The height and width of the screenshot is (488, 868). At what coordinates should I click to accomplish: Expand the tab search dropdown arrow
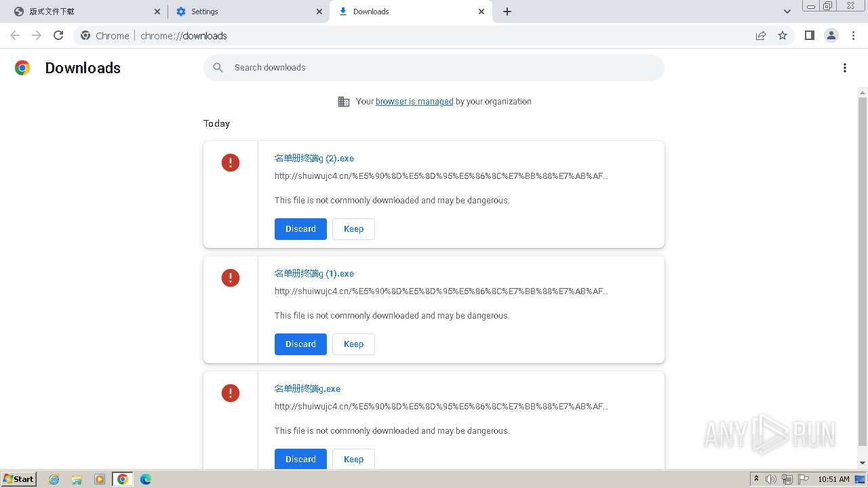tap(787, 12)
